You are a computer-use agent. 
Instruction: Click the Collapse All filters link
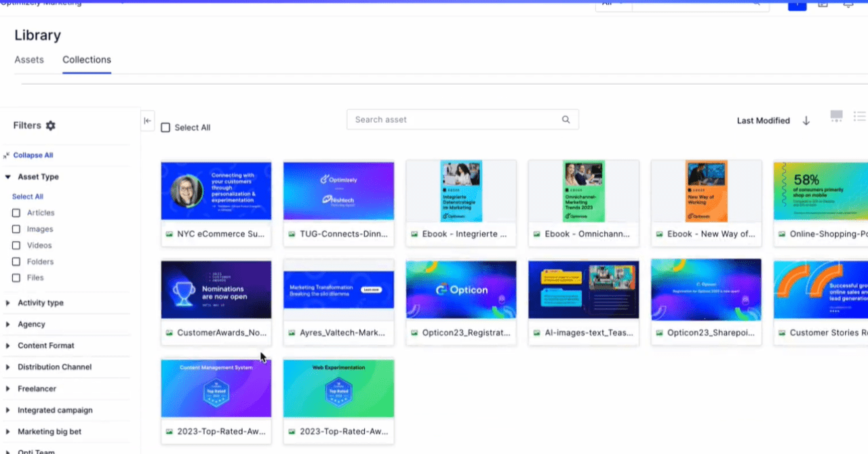pos(33,155)
